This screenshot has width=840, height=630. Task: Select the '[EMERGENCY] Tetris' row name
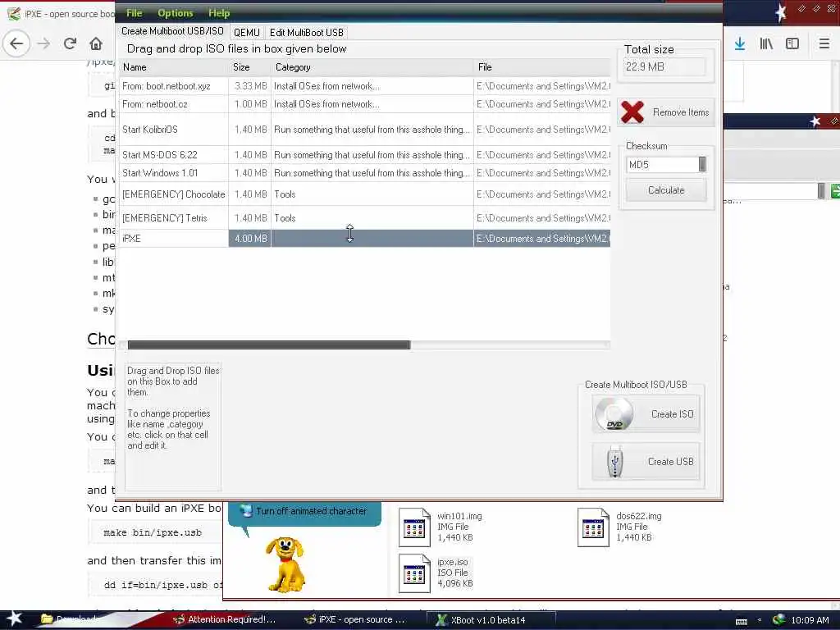coord(164,218)
